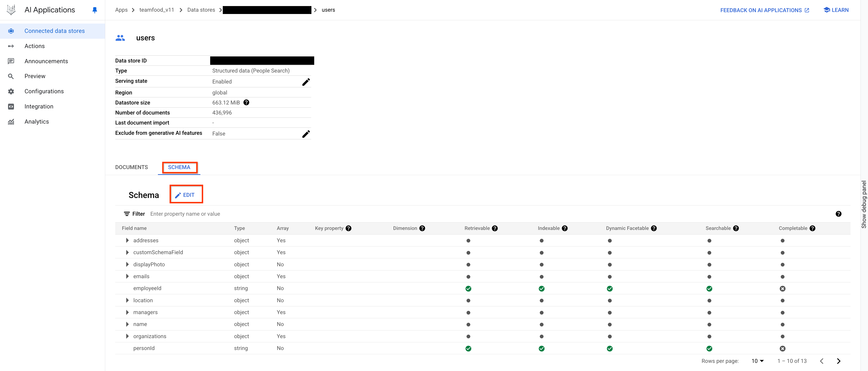Click personId Retrievable green check
This screenshot has width=868, height=371.
468,349
